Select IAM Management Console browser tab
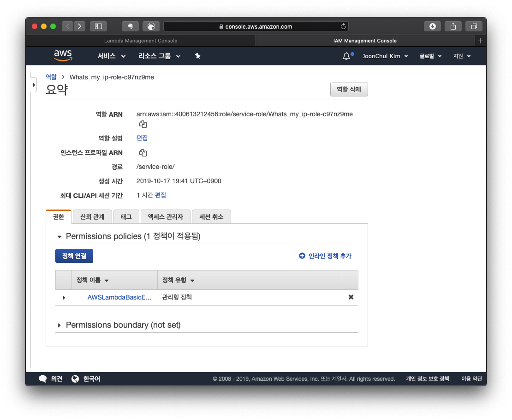Viewport: 512px width, 420px height. click(365, 41)
